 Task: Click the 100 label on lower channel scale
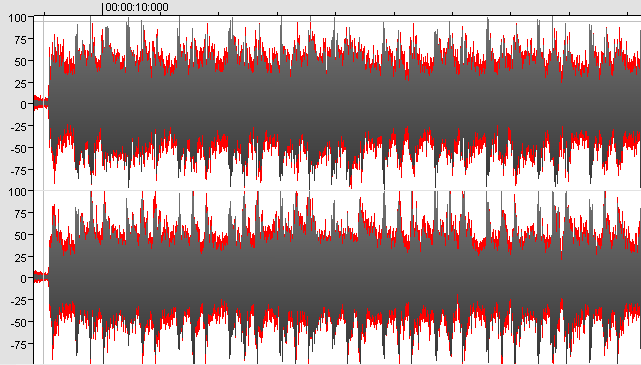(17, 192)
